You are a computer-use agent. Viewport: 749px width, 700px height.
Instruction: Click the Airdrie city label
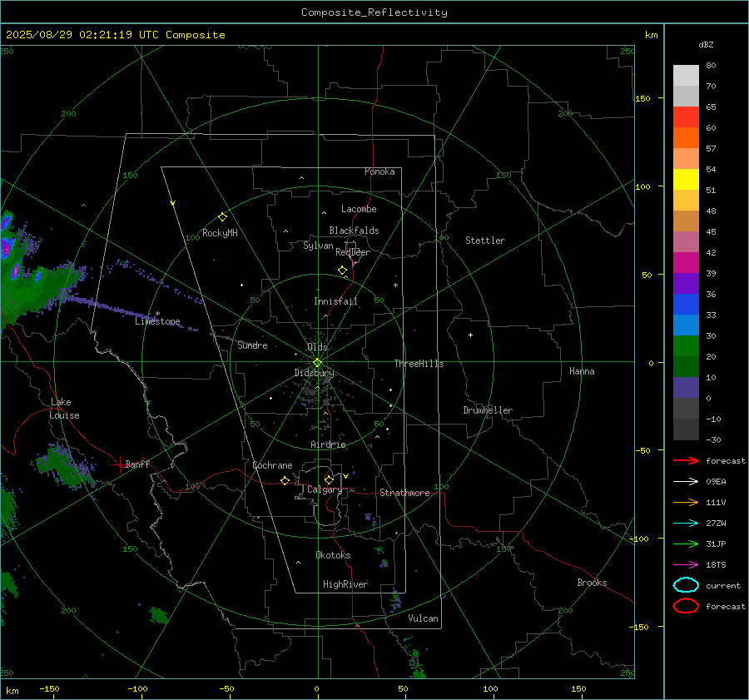coord(328,444)
